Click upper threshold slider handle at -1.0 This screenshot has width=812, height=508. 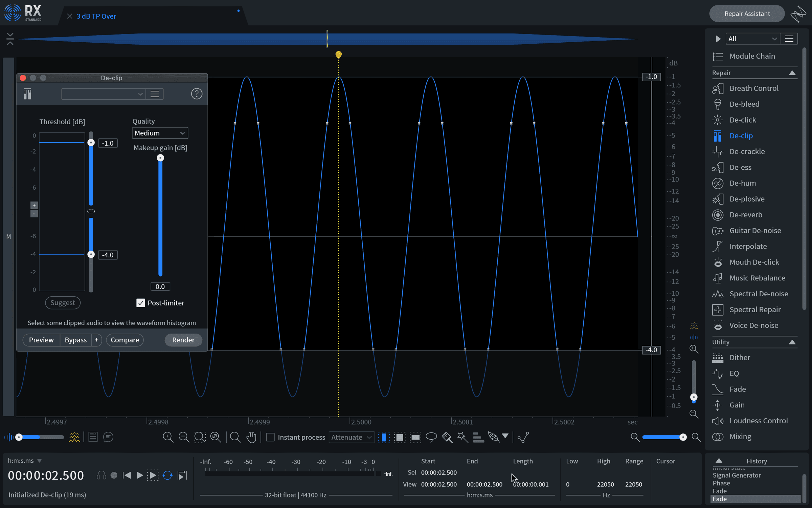click(x=91, y=143)
